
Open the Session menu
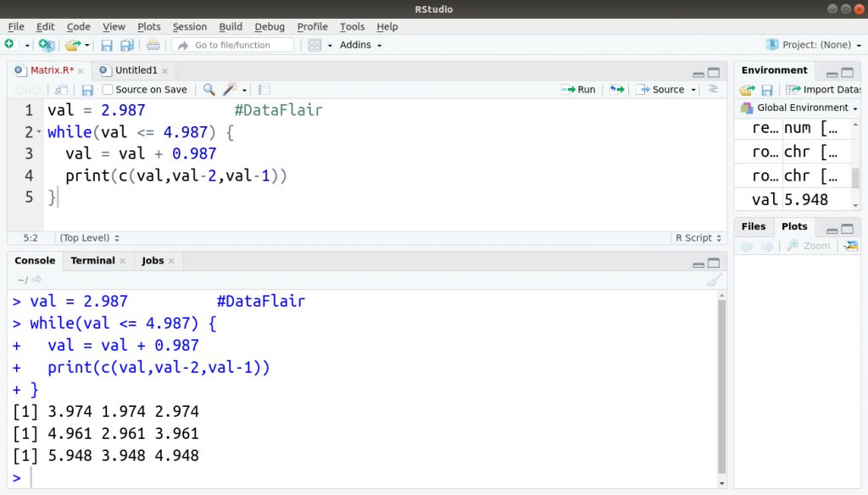tap(189, 26)
